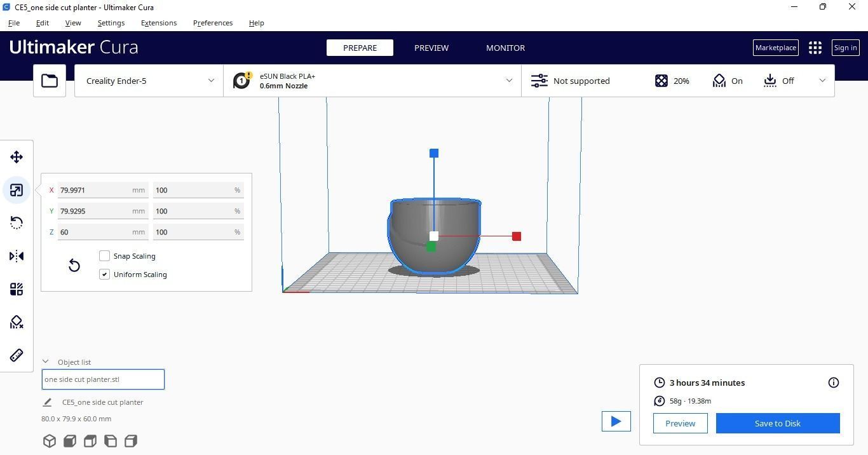
Task: Edit the Y scale percent field
Action: [198, 211]
